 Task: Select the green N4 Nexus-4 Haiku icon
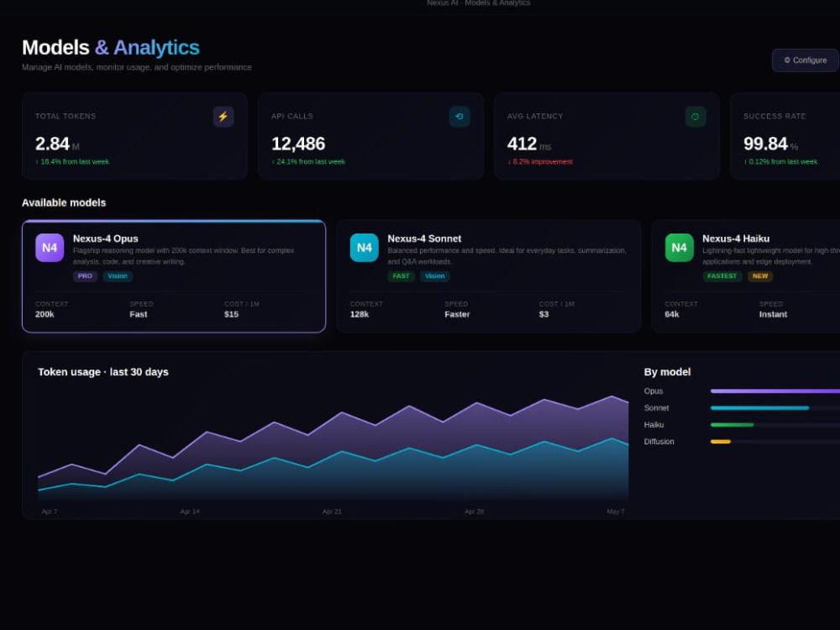click(x=679, y=248)
